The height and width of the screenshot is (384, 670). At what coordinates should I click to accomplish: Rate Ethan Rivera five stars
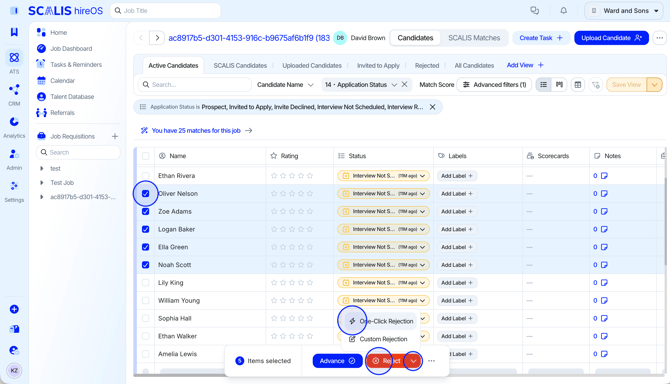click(x=310, y=176)
